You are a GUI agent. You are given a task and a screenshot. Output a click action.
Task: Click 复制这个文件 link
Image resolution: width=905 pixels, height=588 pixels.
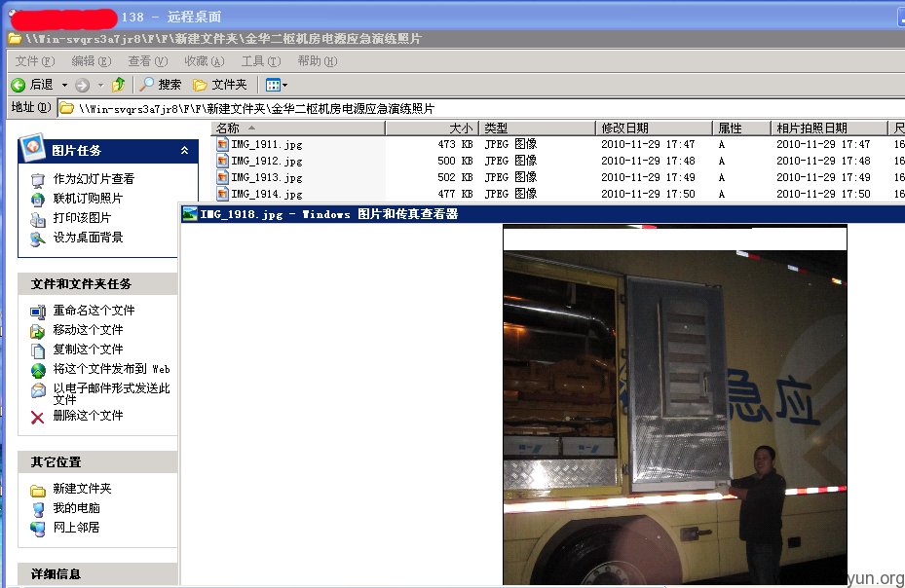click(88, 349)
